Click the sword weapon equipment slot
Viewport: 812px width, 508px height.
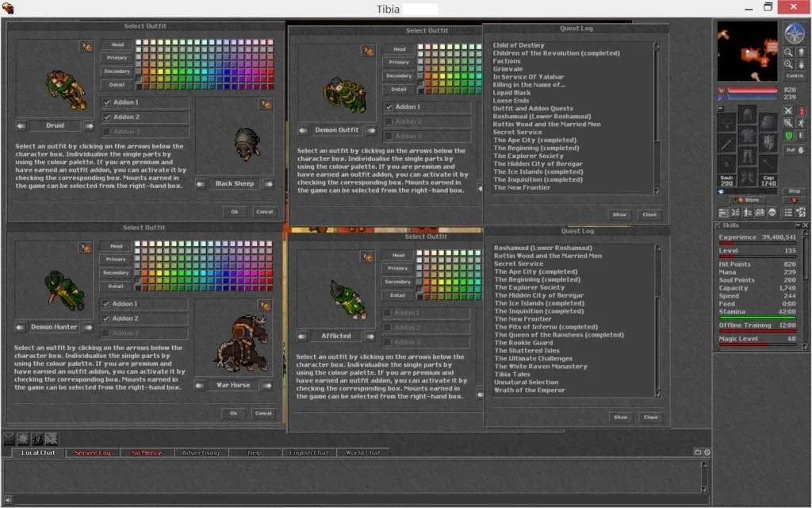point(727,143)
